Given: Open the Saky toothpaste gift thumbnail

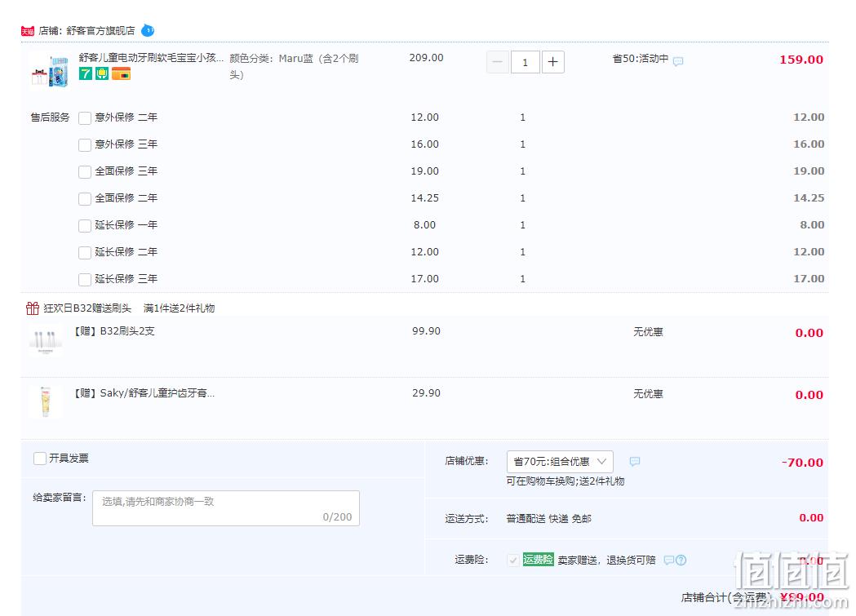Looking at the screenshot, I should coord(46,401).
